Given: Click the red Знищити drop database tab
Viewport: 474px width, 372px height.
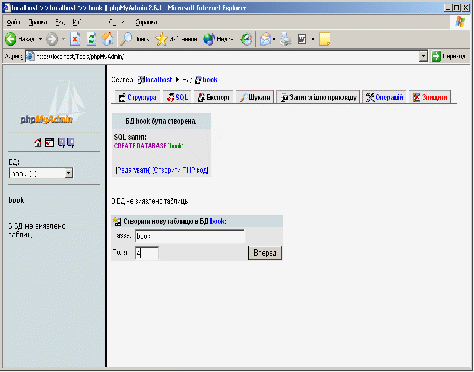Looking at the screenshot, I should 430,97.
